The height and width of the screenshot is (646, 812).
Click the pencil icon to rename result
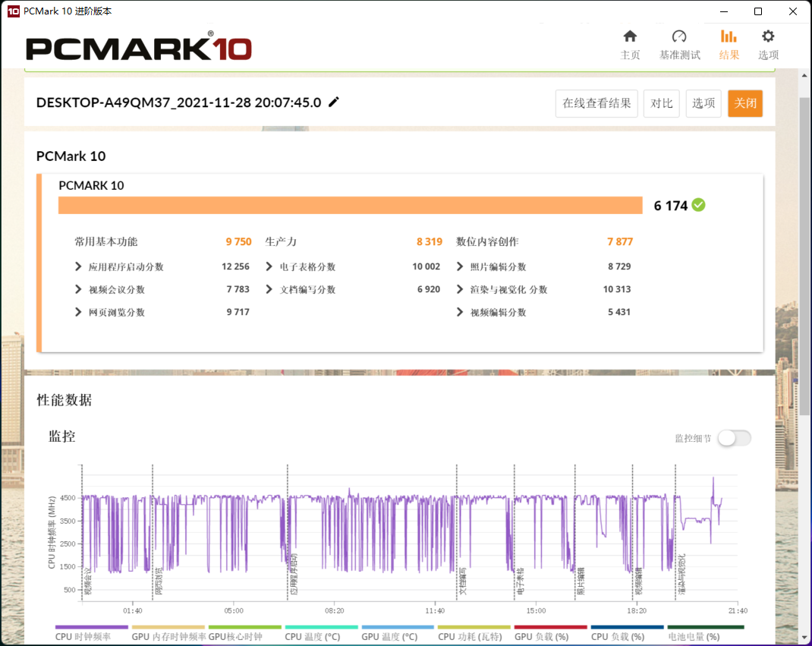[334, 102]
